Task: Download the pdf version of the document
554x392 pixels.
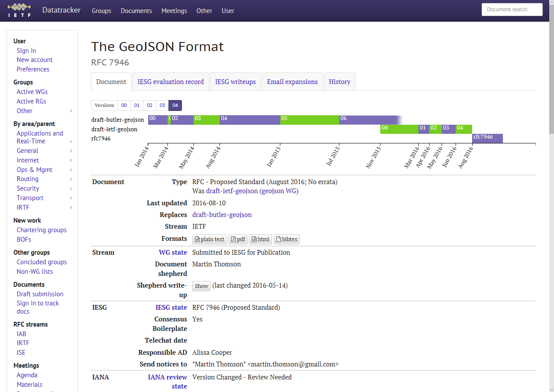Action: click(237, 239)
